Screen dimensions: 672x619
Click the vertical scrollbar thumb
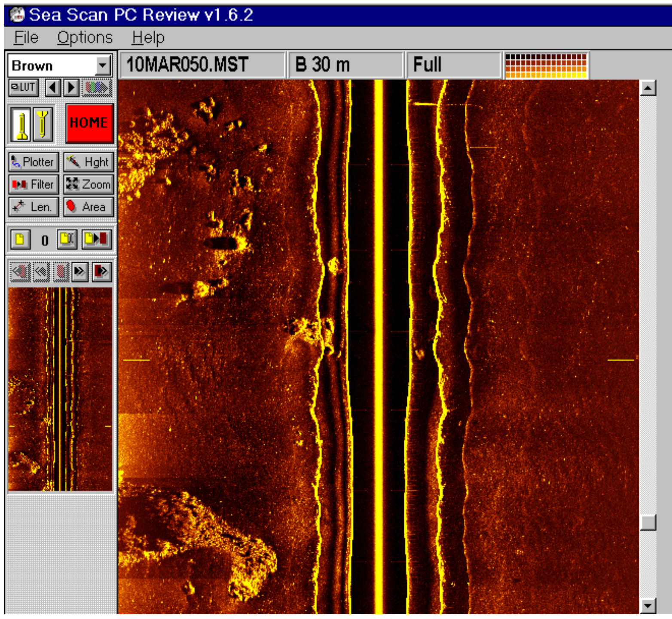[648, 522]
